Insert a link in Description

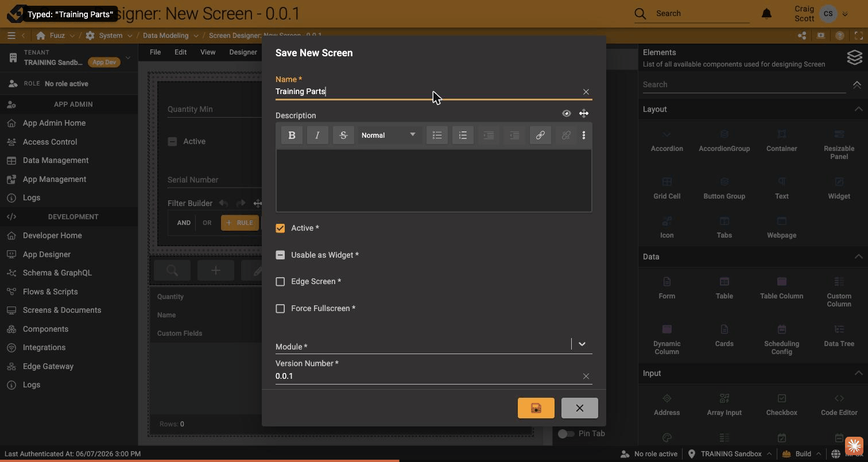coord(540,135)
